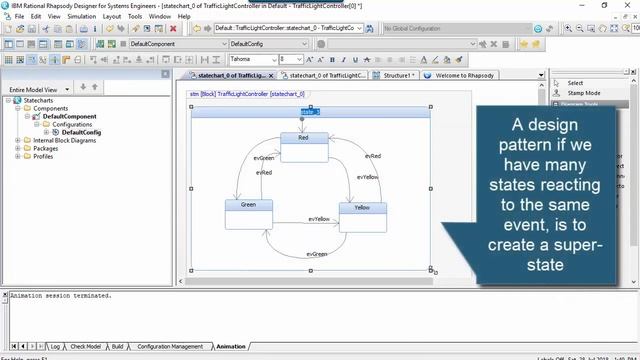Click the Stop square icon near DefaultComponent
Image resolution: width=640 pixels, height=360 pixels.
[123, 44]
